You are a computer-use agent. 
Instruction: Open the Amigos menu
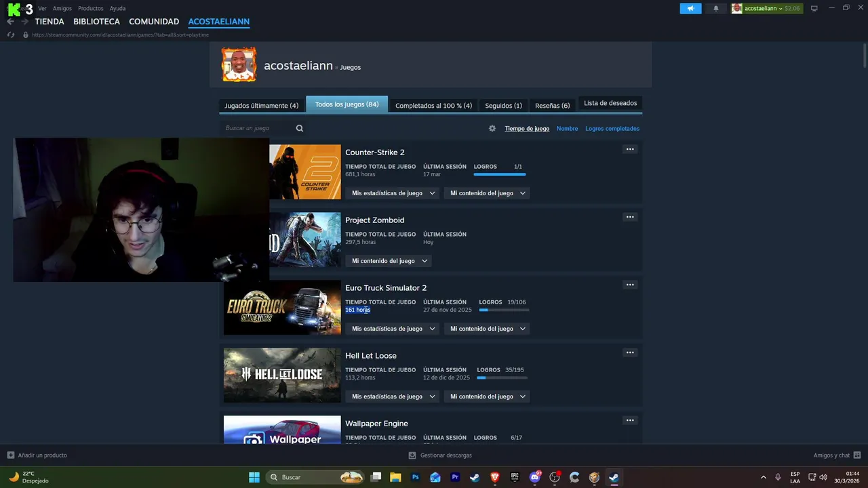[62, 8]
